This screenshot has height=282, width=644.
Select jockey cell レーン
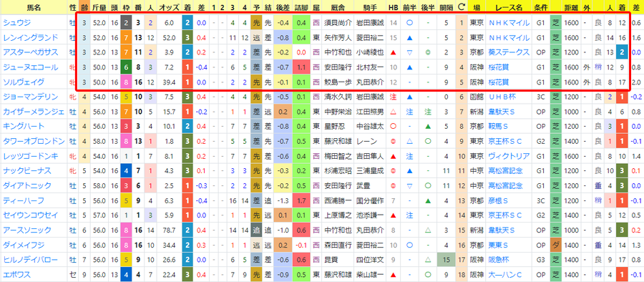click(366, 142)
